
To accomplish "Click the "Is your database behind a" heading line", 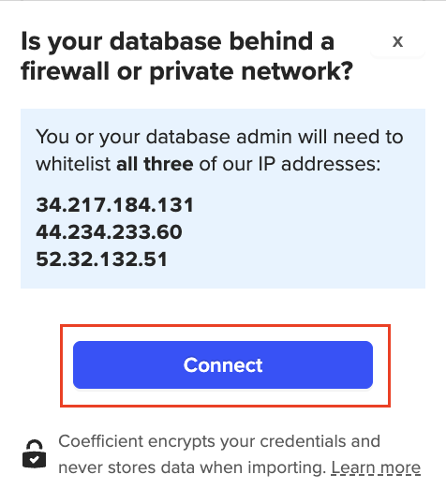I will click(177, 42).
